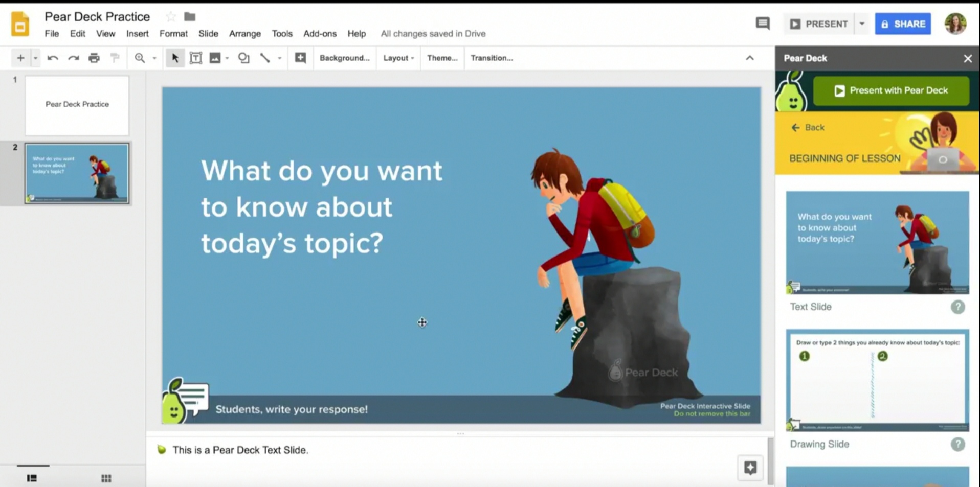This screenshot has height=487, width=980.
Task: Select the Line tool
Action: pyautogui.click(x=264, y=58)
